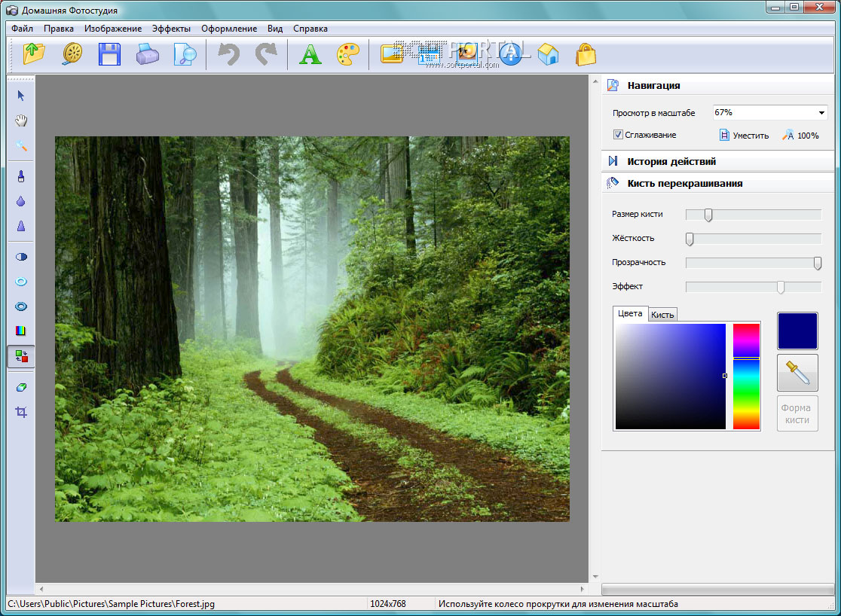Collapse the Кисть перекрашивания section
Viewport: 841px width, 616px height.
click(x=684, y=183)
